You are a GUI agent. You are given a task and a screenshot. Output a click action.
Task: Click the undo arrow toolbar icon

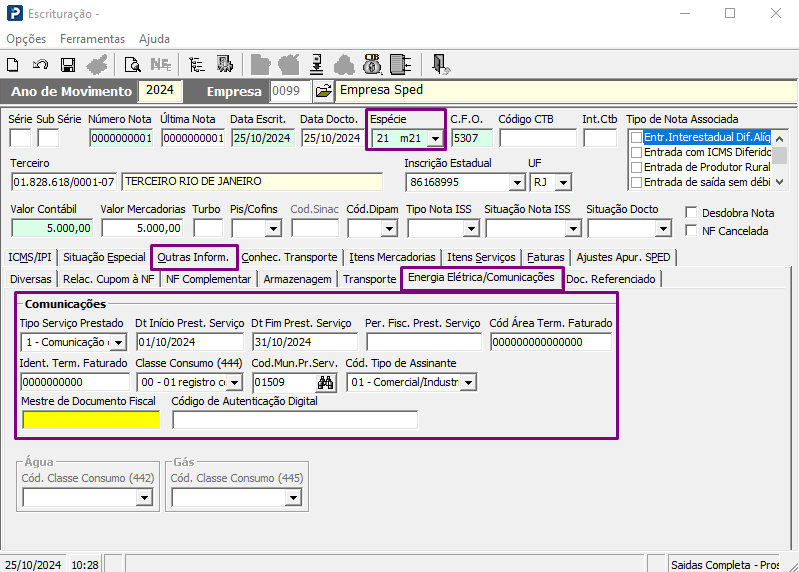point(40,65)
